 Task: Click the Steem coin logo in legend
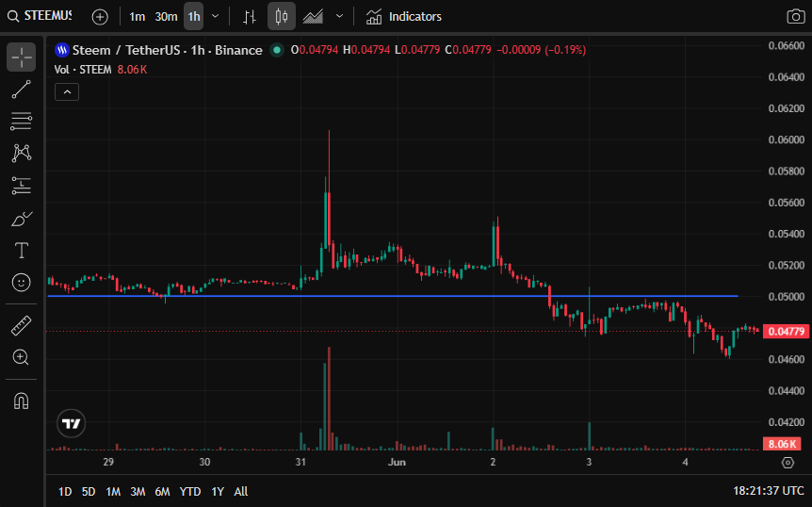62,50
